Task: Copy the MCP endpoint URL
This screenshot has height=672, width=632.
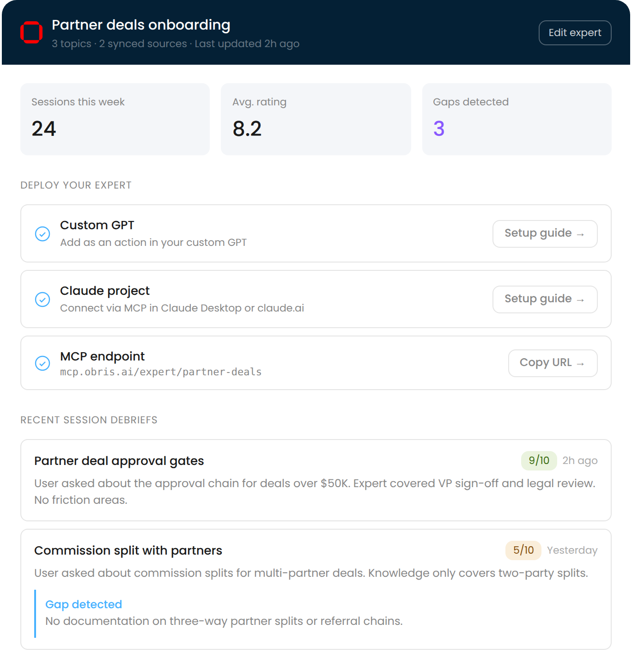Action: [553, 363]
